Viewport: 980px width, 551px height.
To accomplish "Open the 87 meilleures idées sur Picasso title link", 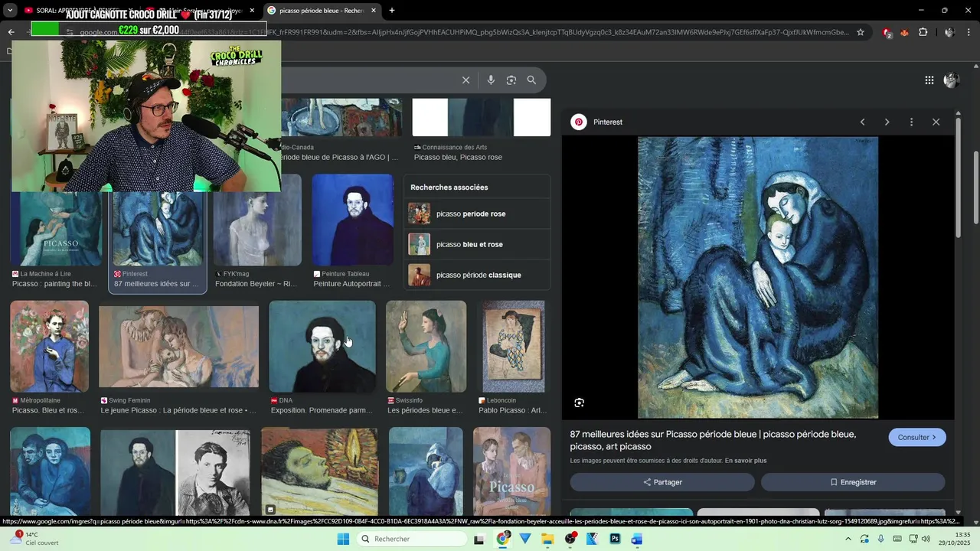I will coord(713,440).
